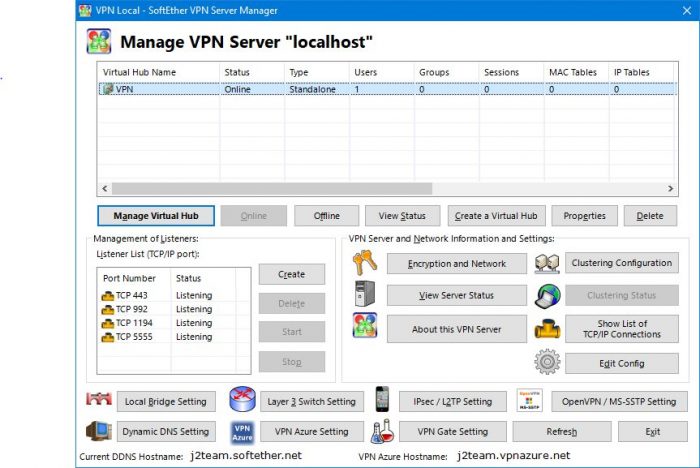Close the VPN Server Manager window
The image size is (700, 468).
pos(687,10)
